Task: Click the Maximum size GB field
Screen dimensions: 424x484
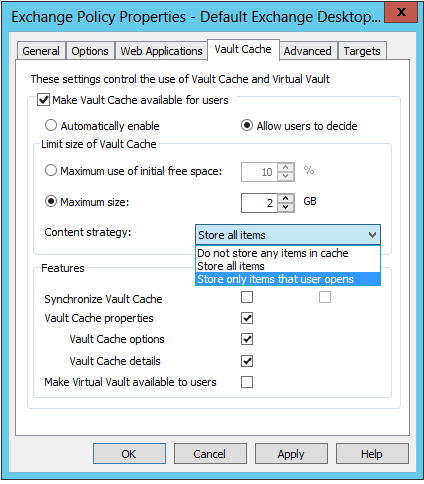Action: tap(259, 203)
